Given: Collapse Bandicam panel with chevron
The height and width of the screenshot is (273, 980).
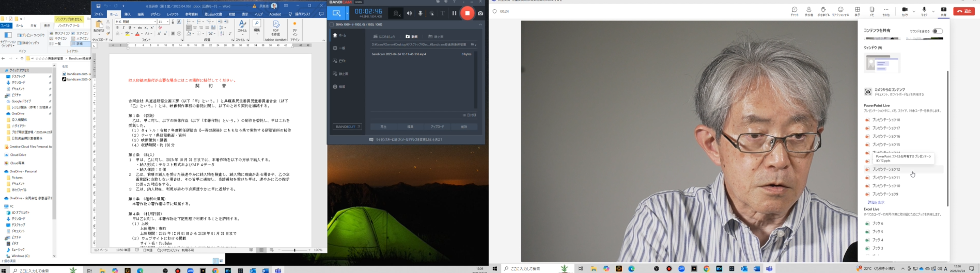Looking at the screenshot, I should point(480,24).
